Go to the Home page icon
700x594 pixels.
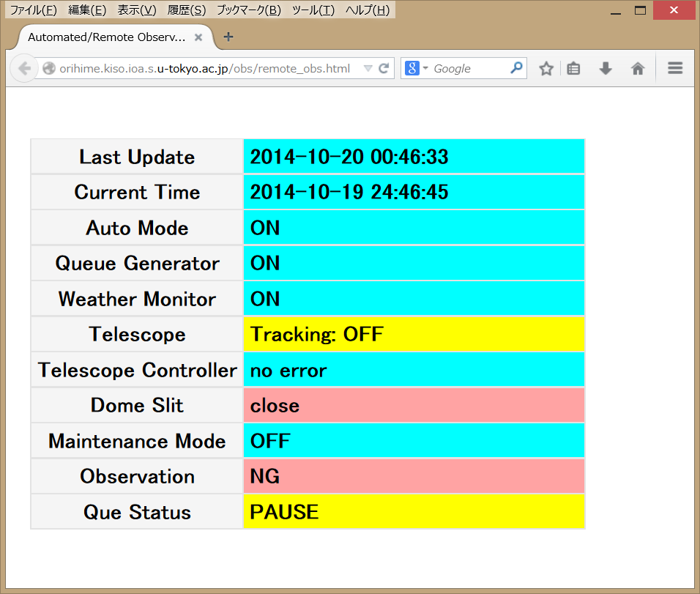[638, 68]
